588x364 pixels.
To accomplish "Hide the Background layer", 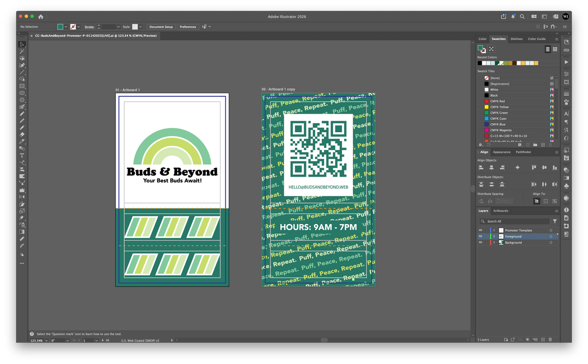I will point(480,243).
